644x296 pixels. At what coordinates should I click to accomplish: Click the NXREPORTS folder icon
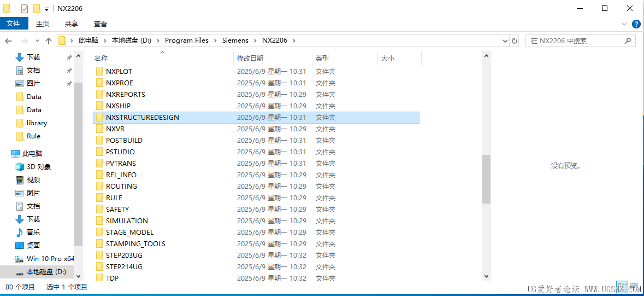tap(99, 94)
